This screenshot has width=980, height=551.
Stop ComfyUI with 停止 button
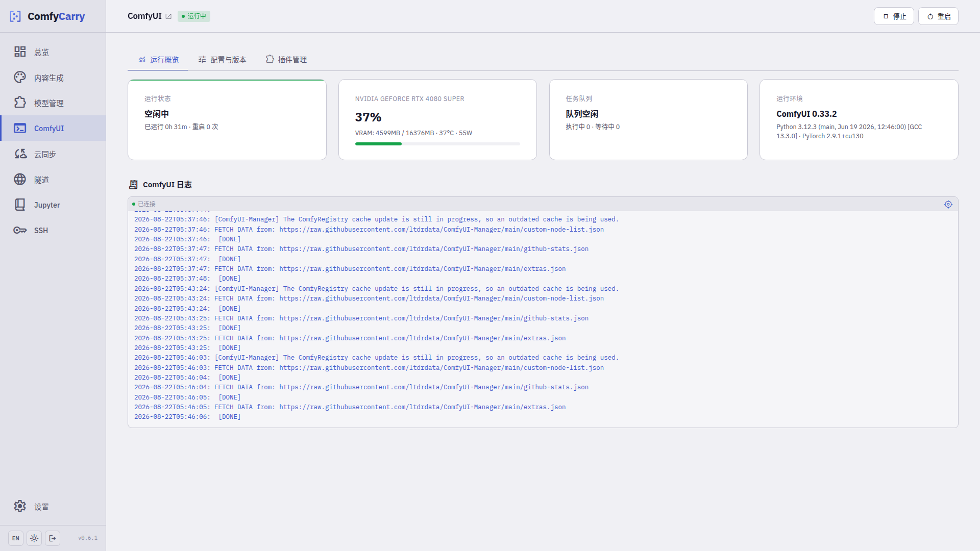tap(894, 16)
